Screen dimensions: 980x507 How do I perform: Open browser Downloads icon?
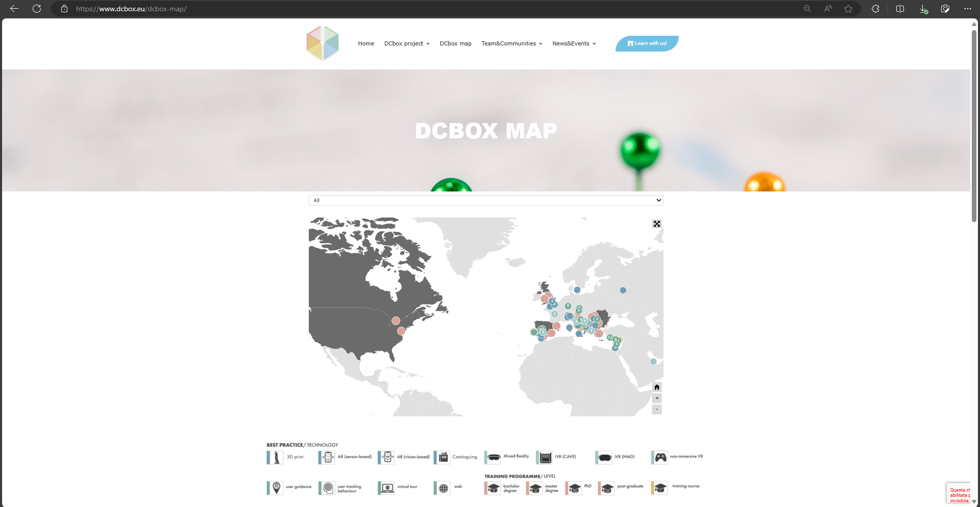923,9
